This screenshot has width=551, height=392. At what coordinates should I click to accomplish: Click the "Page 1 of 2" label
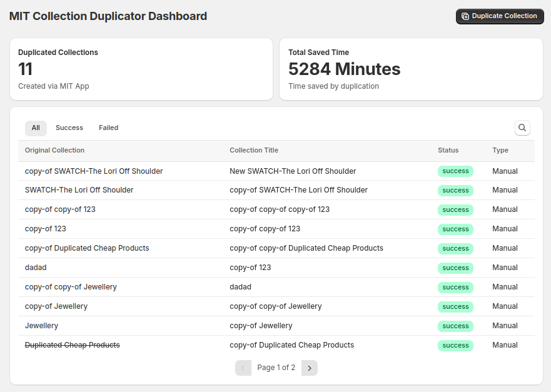coord(276,368)
